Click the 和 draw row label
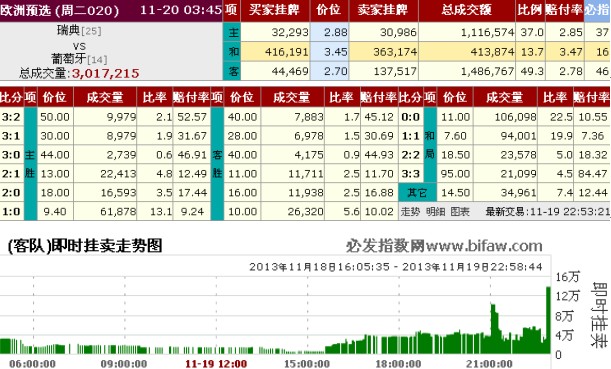The image size is (611, 369). click(x=233, y=51)
